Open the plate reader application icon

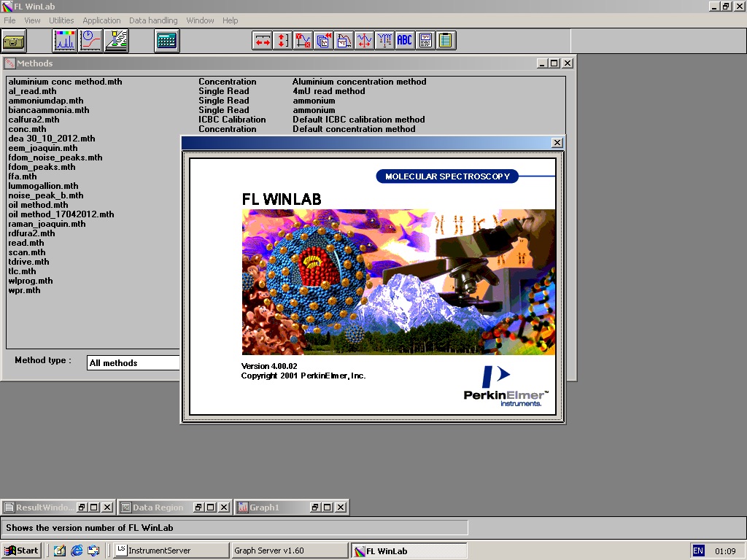pos(116,41)
